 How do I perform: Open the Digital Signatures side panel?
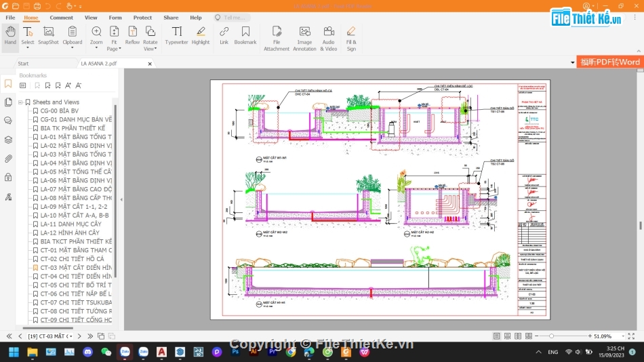[x=8, y=197]
